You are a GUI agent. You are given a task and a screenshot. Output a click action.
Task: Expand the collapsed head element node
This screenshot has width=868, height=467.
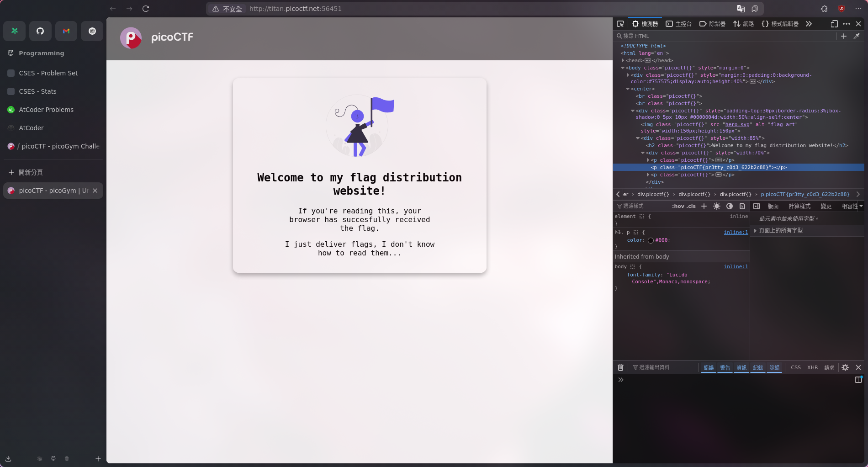pos(623,60)
